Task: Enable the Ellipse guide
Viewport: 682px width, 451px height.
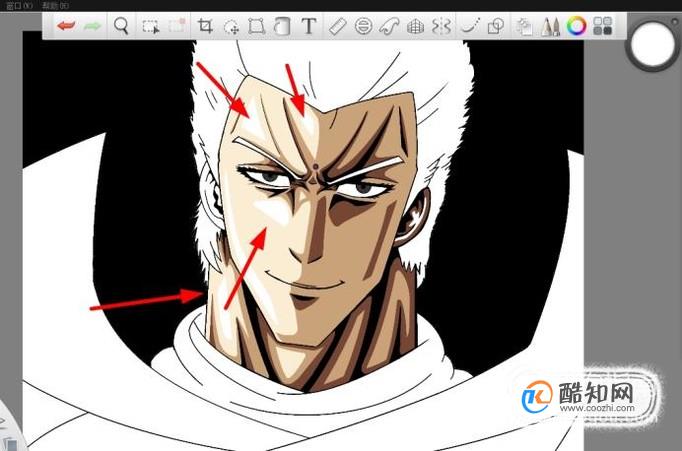Action: tap(363, 26)
